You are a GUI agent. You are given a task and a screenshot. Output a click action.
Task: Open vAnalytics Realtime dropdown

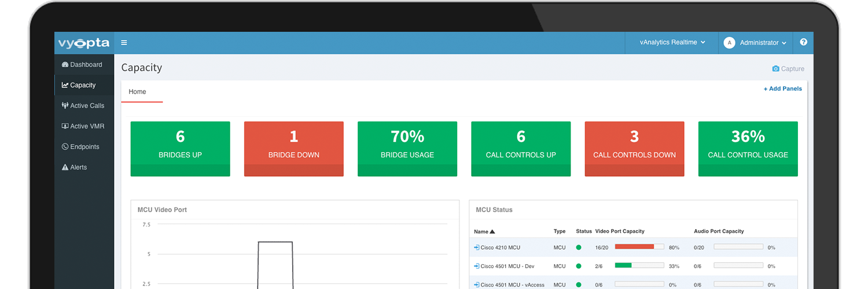pos(672,42)
